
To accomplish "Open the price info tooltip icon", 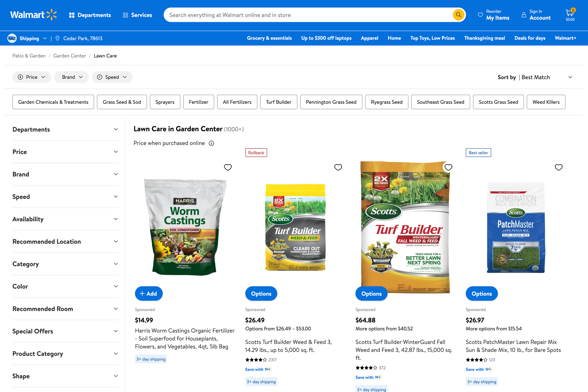I will [211, 143].
